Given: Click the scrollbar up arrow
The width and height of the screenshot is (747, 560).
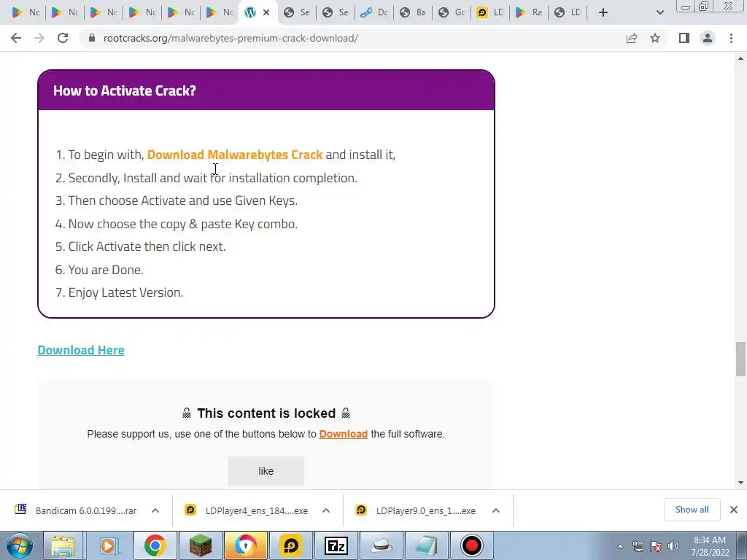Looking at the screenshot, I should coord(740,58).
